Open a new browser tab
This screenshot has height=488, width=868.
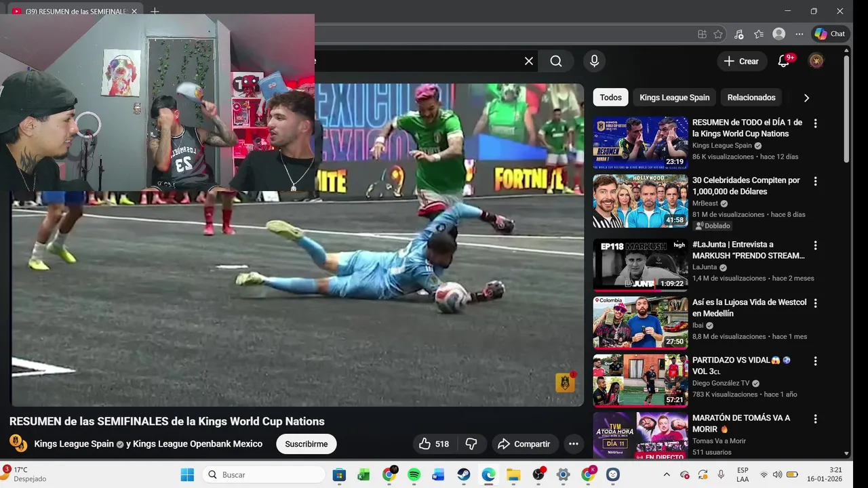(x=155, y=12)
